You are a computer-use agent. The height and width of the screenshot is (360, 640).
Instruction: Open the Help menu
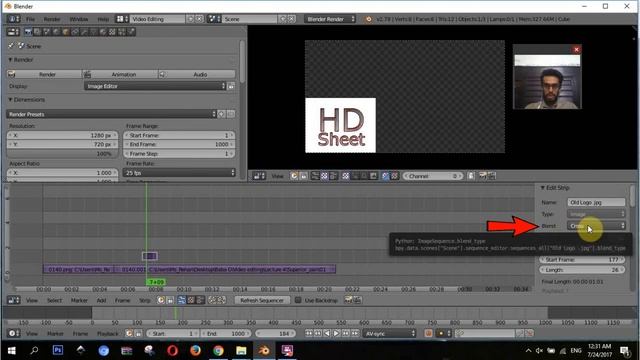(x=103, y=19)
